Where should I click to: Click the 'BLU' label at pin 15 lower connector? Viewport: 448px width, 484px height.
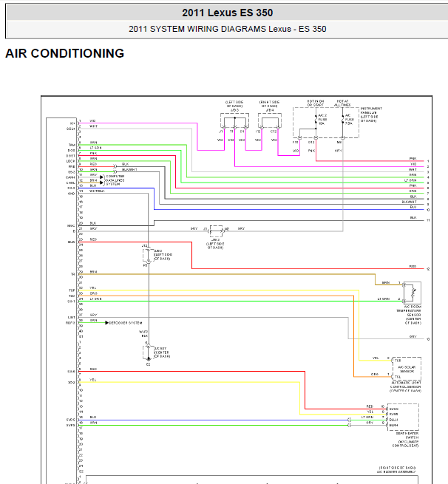[x=93, y=417]
